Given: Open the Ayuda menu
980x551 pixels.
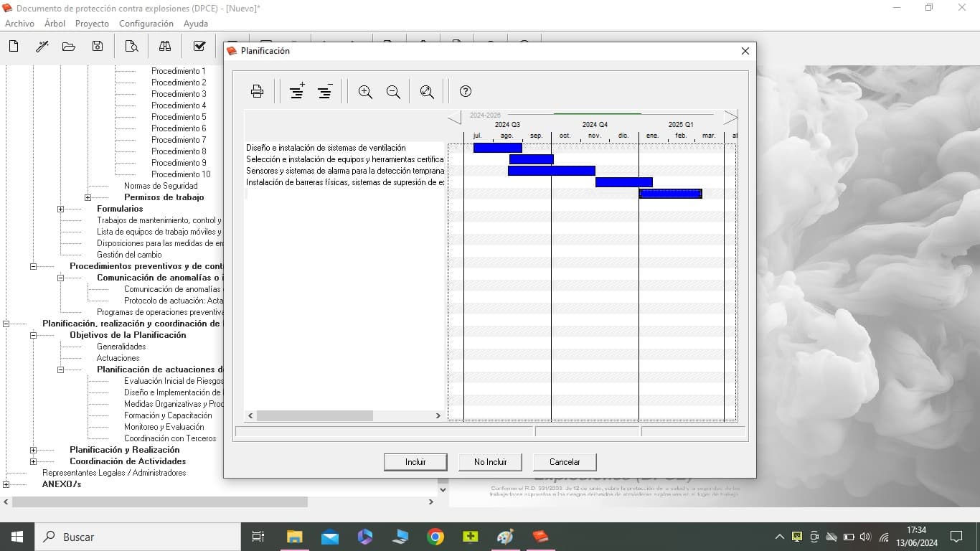Looking at the screenshot, I should tap(196, 24).
